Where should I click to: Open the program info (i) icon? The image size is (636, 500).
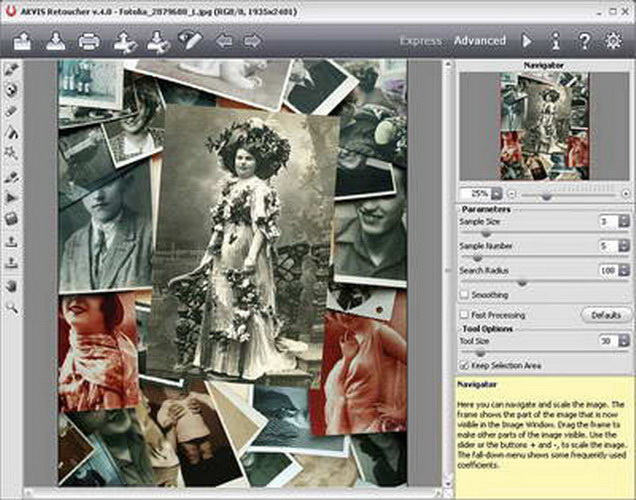pyautogui.click(x=556, y=41)
